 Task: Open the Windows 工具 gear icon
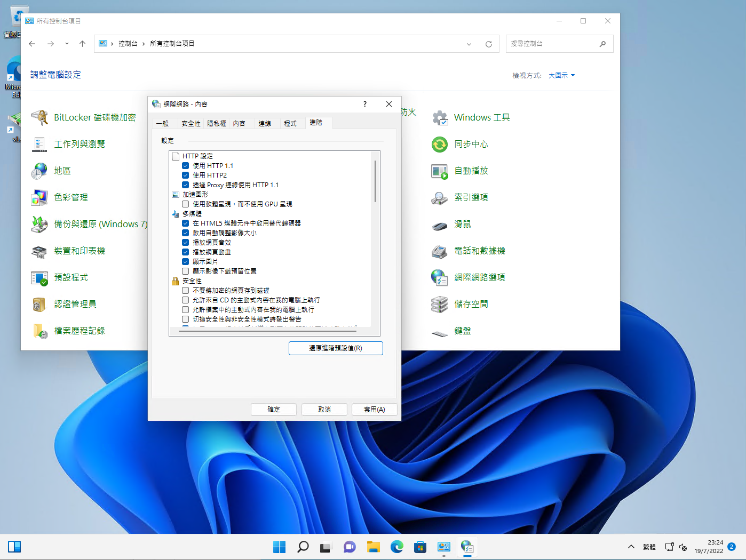440,117
